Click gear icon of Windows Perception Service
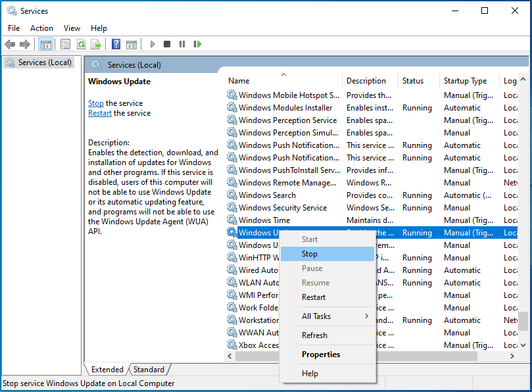The width and height of the screenshot is (532, 392). pos(232,120)
